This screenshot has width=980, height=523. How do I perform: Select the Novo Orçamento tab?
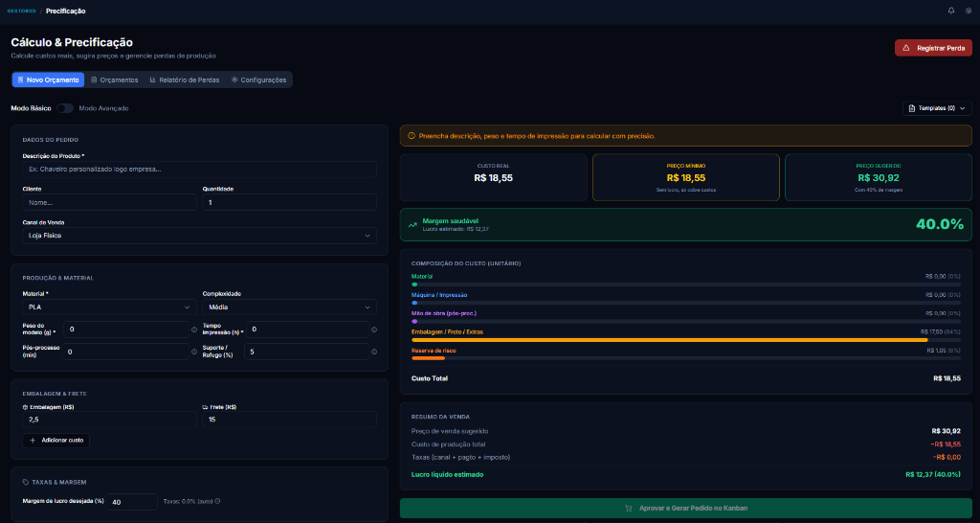(x=48, y=80)
